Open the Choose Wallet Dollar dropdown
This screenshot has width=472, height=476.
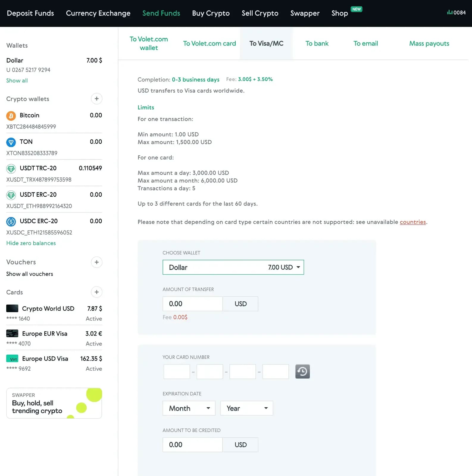pos(233,267)
